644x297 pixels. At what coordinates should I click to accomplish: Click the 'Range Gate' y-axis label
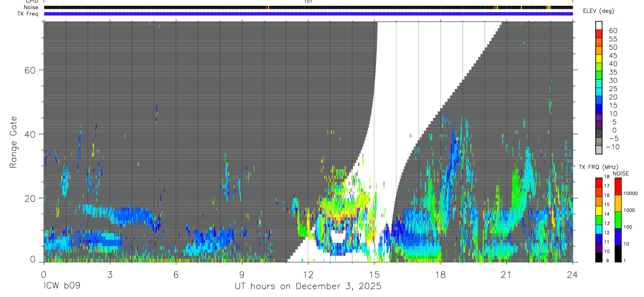(x=13, y=142)
